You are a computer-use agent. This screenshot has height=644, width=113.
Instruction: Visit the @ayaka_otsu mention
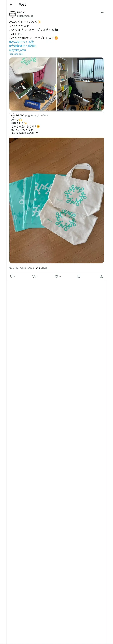click(18, 50)
